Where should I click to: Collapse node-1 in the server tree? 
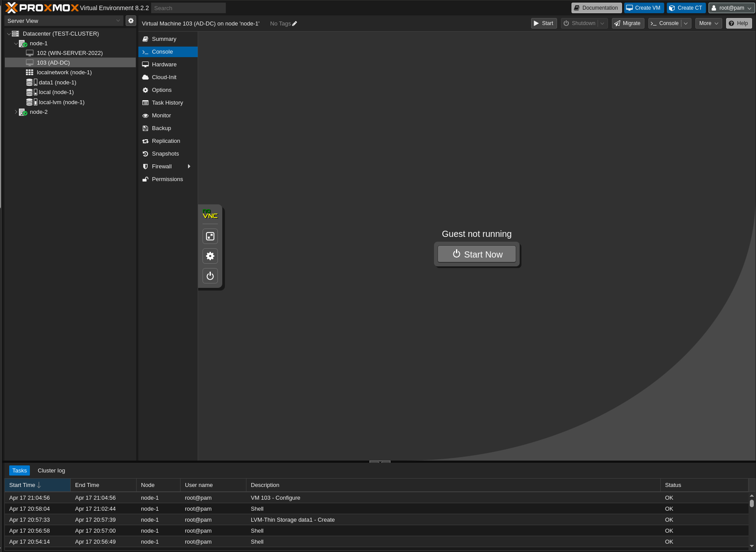click(x=16, y=44)
